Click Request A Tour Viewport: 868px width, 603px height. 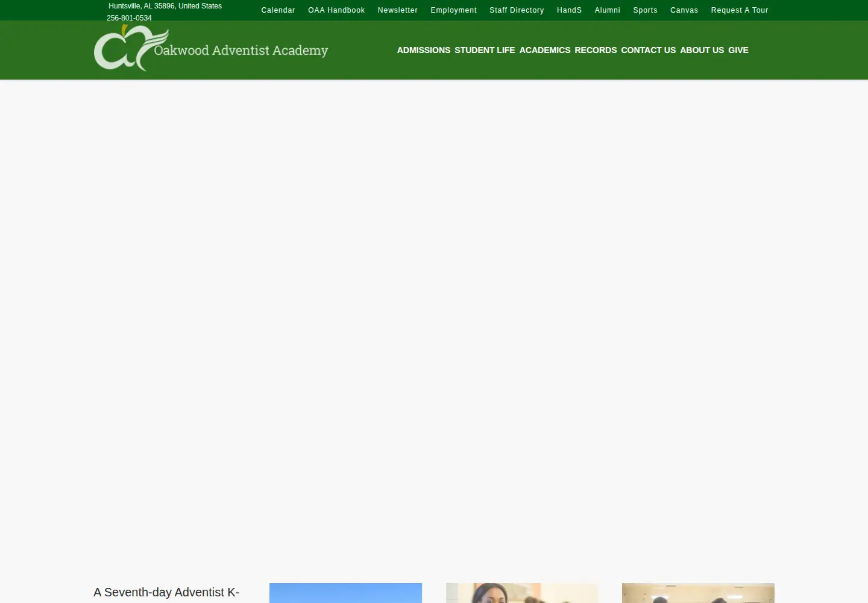[x=740, y=10]
